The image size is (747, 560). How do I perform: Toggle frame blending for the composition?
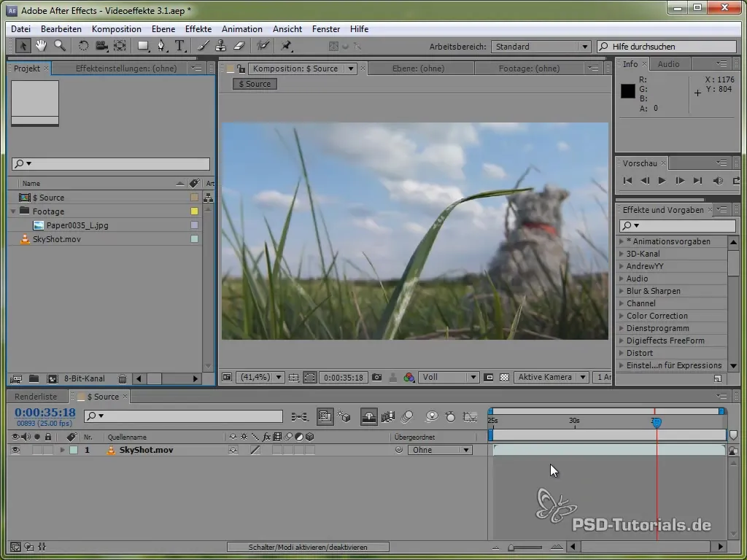388,417
